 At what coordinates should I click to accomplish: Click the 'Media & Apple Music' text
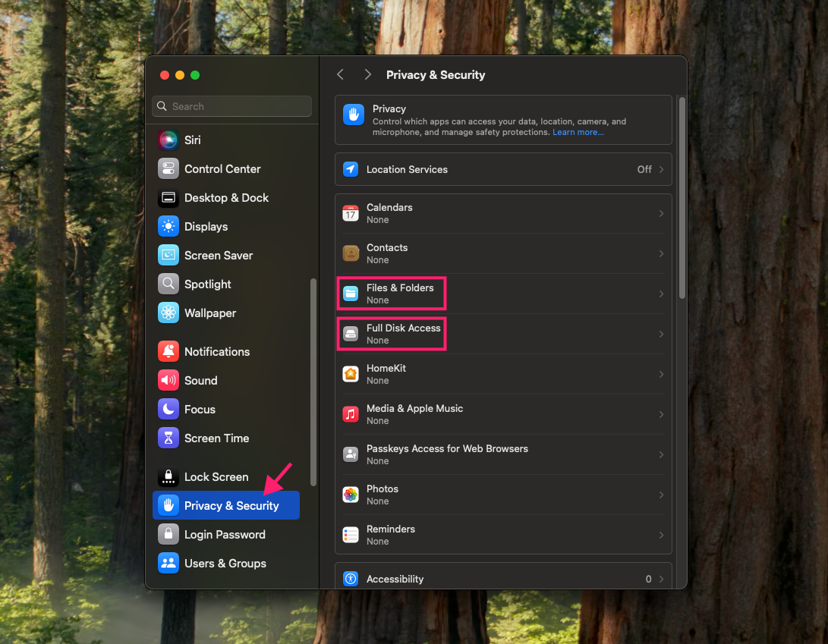pyautogui.click(x=414, y=408)
